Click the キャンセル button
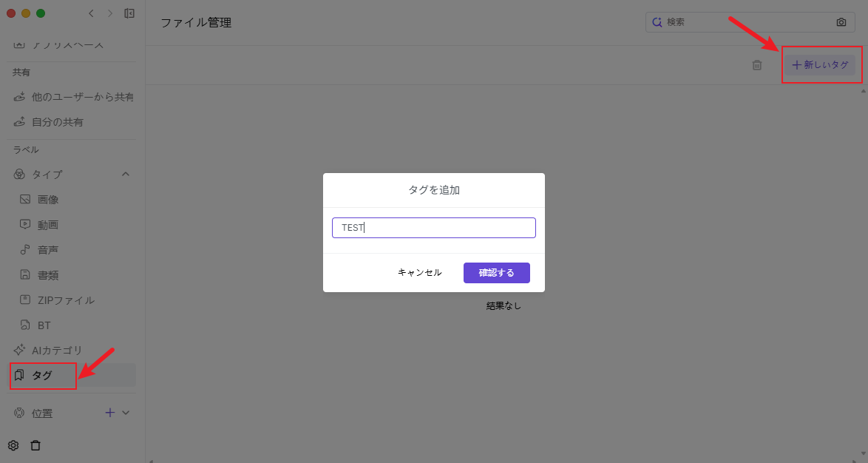Viewport: 868px width, 463px height. (x=419, y=272)
